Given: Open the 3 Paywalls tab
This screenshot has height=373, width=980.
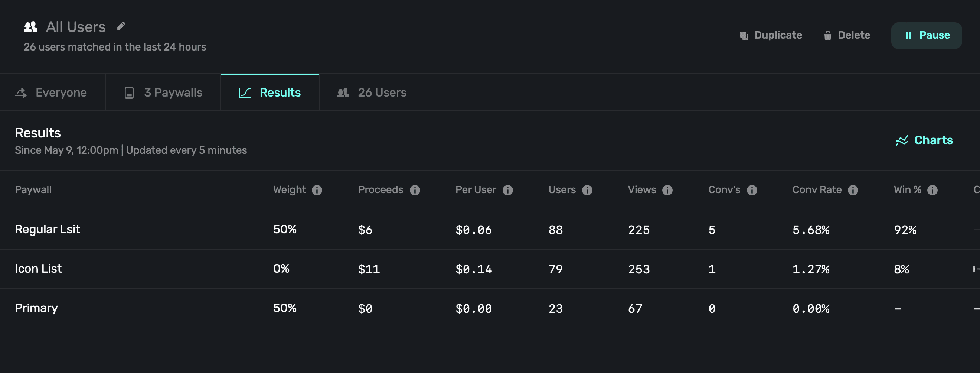Looking at the screenshot, I should point(163,93).
